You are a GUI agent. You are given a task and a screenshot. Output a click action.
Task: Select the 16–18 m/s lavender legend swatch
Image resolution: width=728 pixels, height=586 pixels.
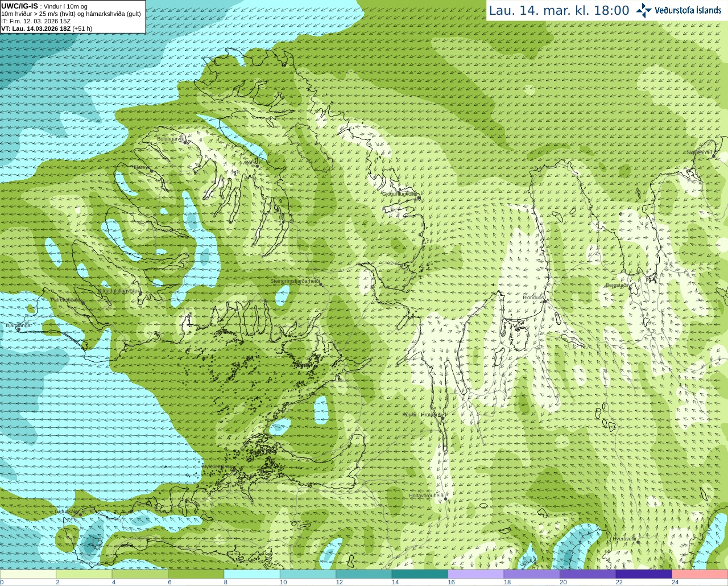(x=476, y=574)
